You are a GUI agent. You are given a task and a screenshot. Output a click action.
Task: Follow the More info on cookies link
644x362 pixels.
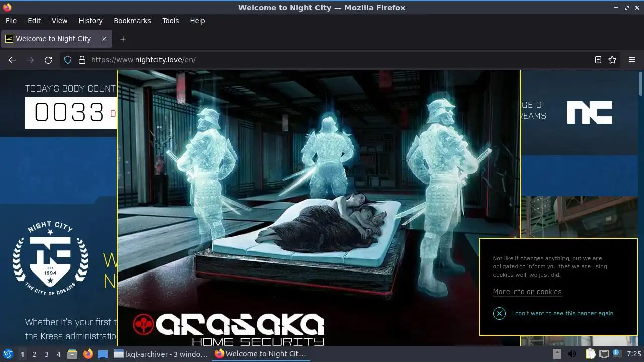tap(527, 292)
